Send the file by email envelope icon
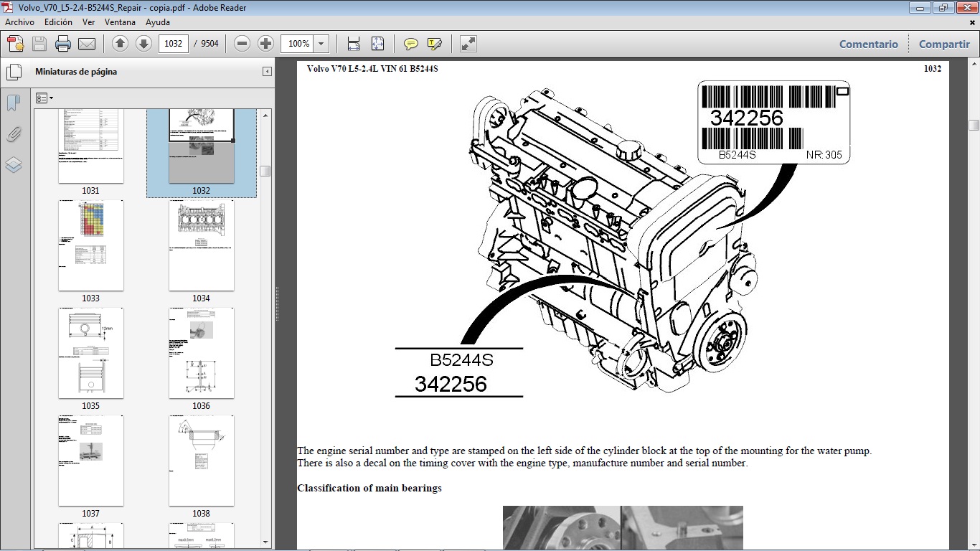 [87, 44]
